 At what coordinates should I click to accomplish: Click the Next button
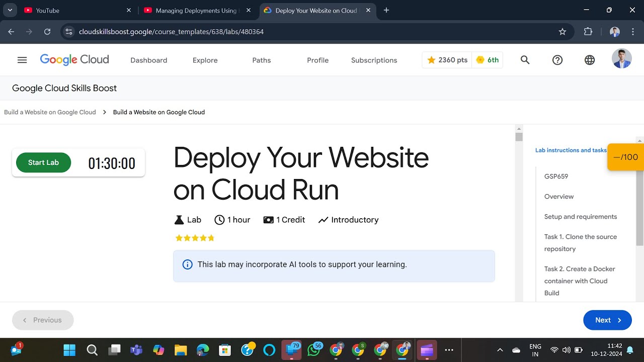607,320
